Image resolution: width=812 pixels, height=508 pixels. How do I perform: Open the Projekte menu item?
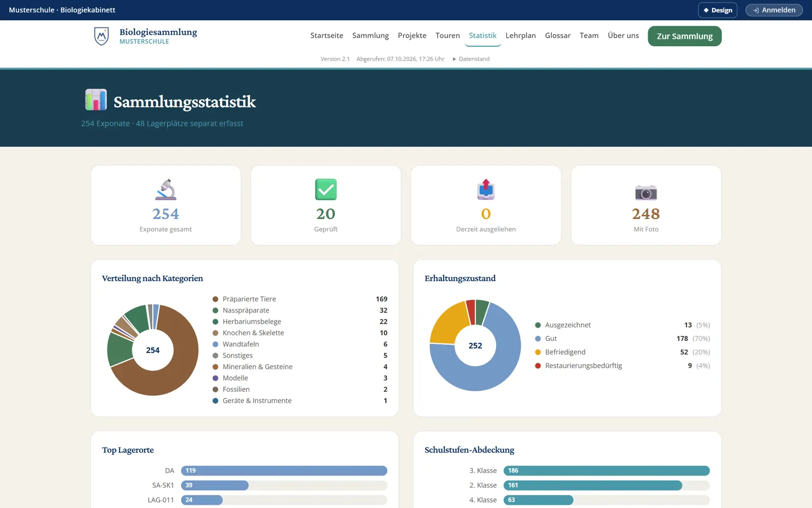[412, 36]
